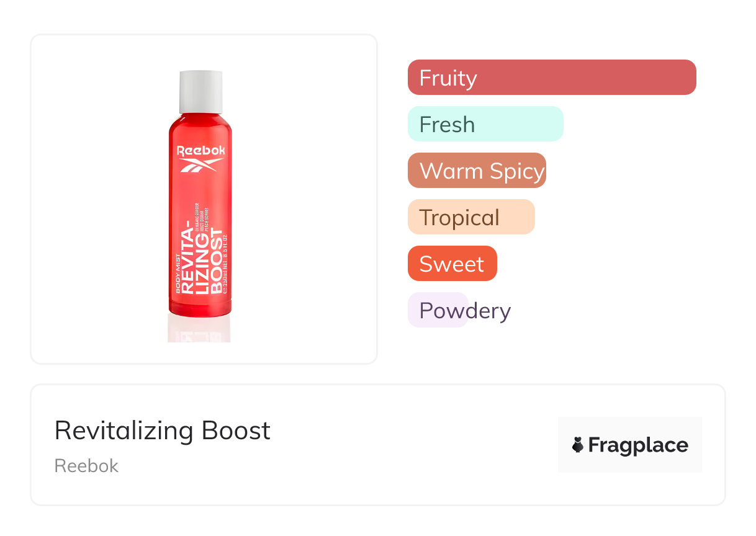Select the Powdery accord bar

click(x=438, y=310)
